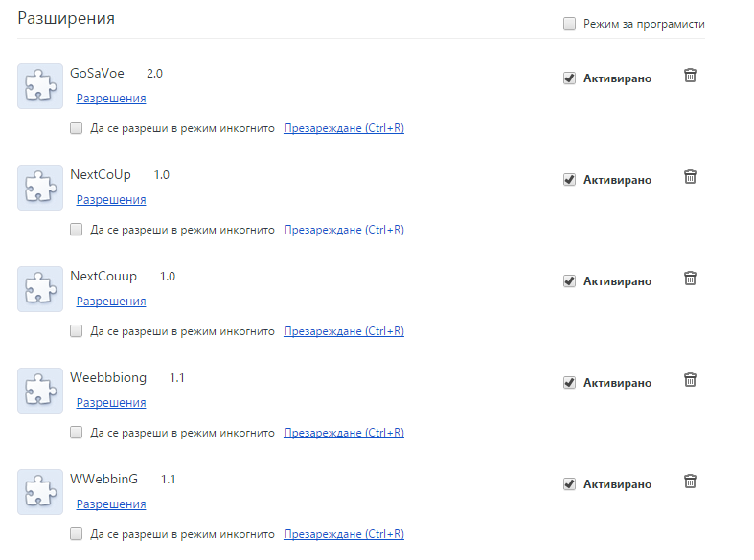Screen dimensions: 754x560
Task: Enable Режим за програмисти checkbox
Action: tap(569, 24)
